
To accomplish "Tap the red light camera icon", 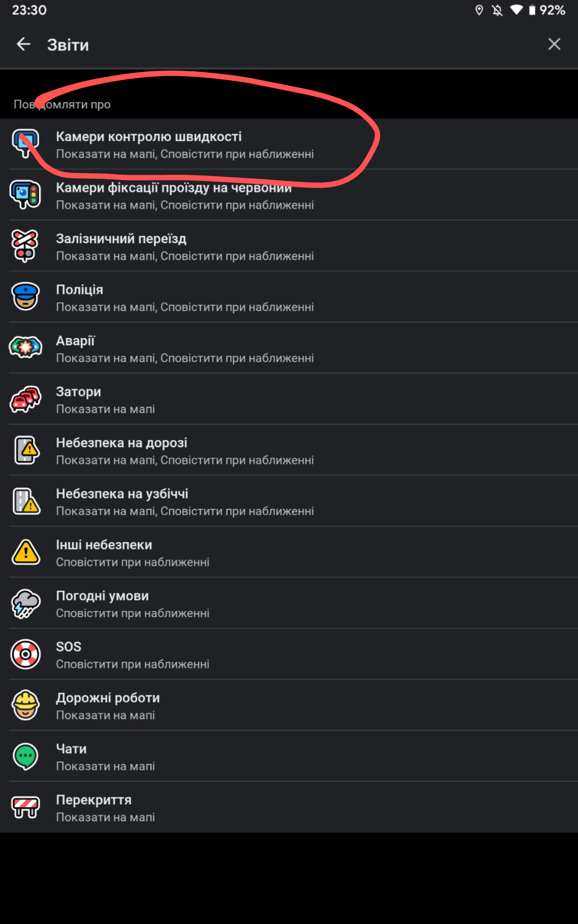I will coord(25,194).
